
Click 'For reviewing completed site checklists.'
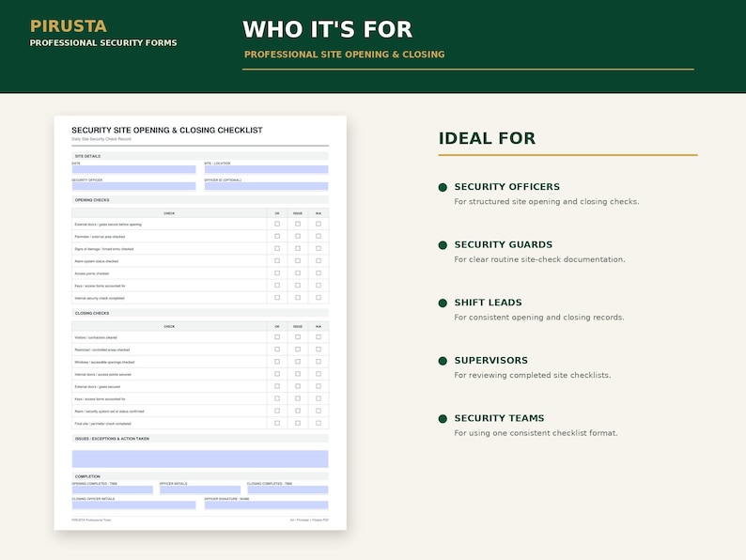coord(533,375)
